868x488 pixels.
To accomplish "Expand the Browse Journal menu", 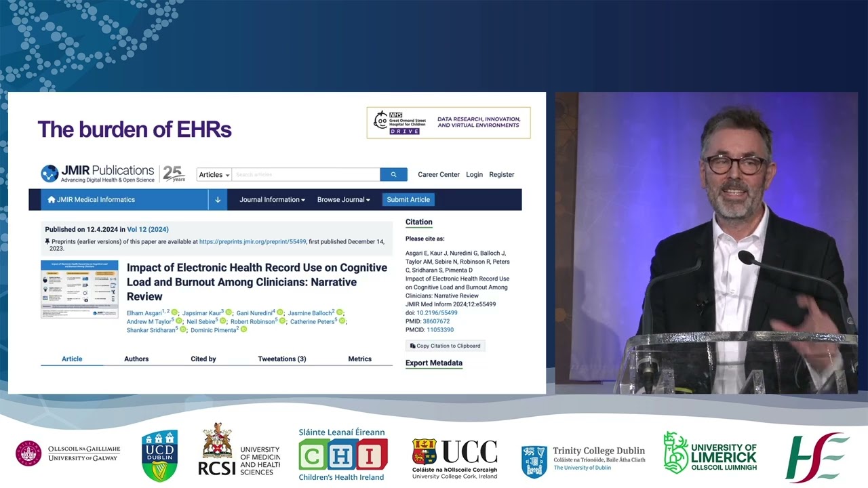I will [x=344, y=200].
